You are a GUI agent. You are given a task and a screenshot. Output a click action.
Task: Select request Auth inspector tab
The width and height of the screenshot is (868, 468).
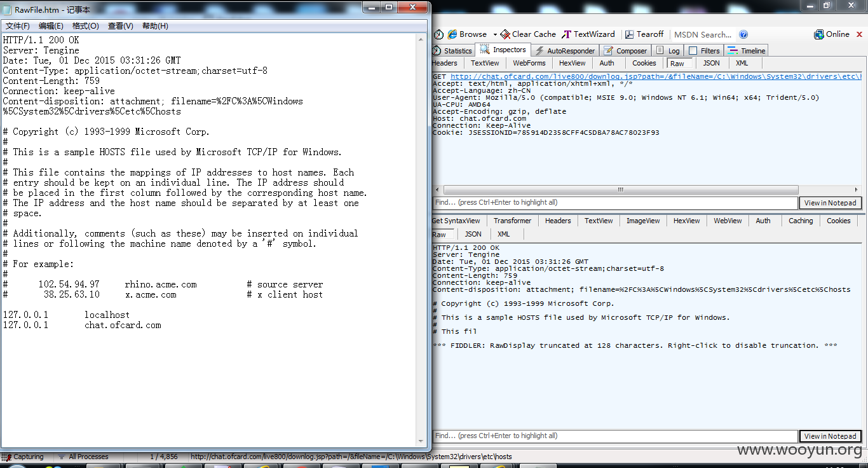607,63
